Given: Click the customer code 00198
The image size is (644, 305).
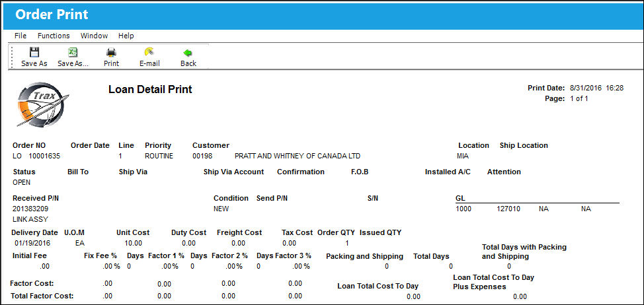Looking at the screenshot, I should click(x=201, y=156).
